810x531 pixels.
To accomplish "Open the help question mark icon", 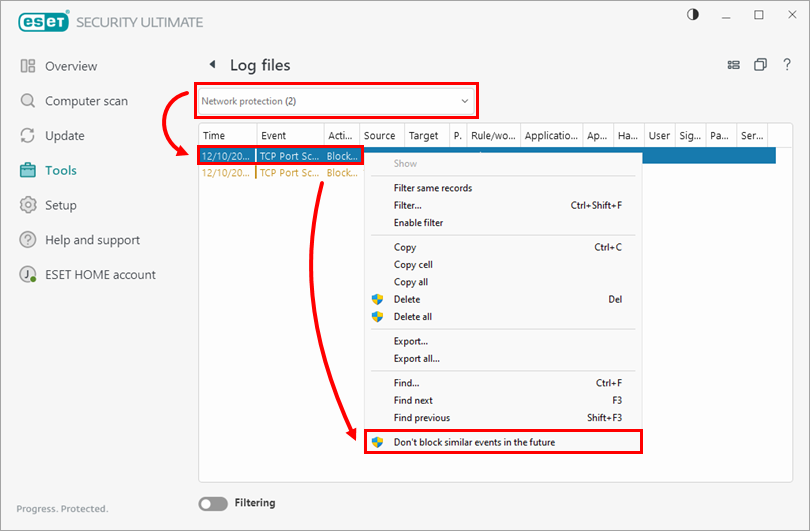I will [x=787, y=65].
